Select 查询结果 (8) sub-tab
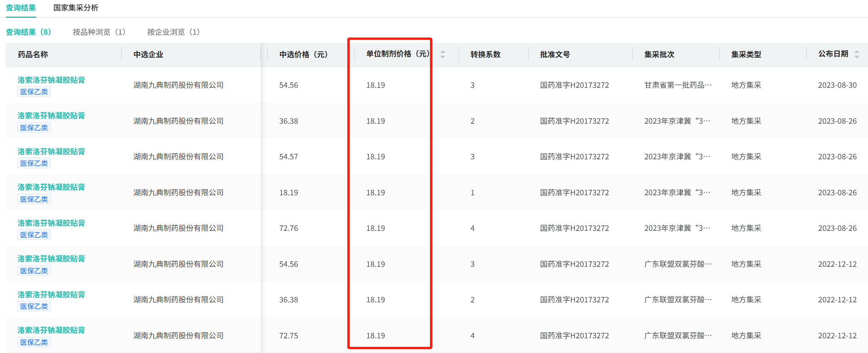 [x=29, y=32]
